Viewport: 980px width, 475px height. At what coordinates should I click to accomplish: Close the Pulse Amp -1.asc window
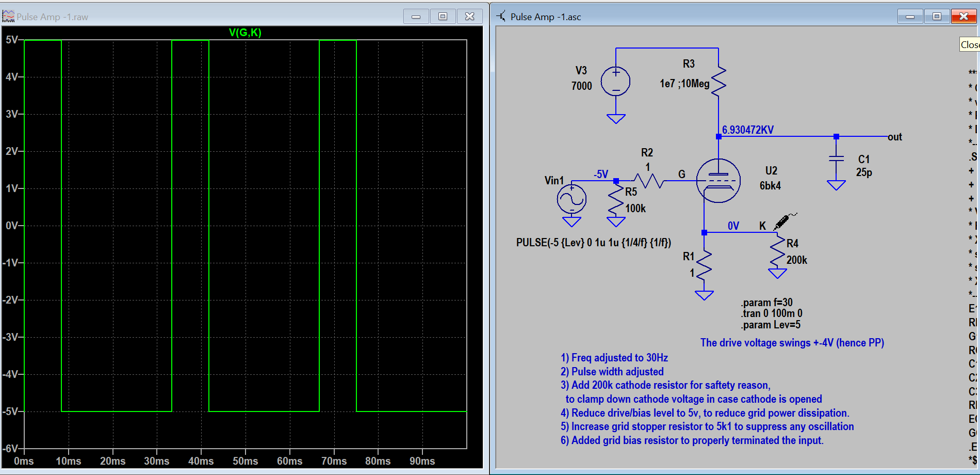964,17
